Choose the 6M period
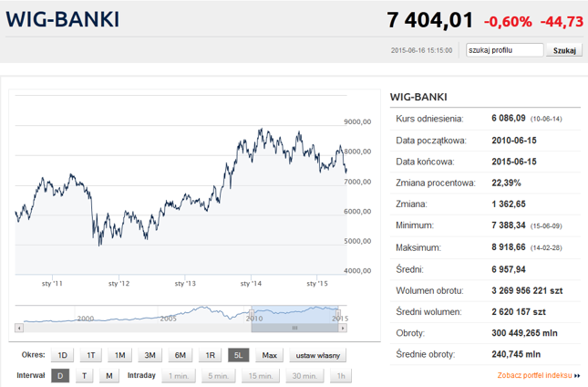The image size is (588, 387). pos(181,355)
